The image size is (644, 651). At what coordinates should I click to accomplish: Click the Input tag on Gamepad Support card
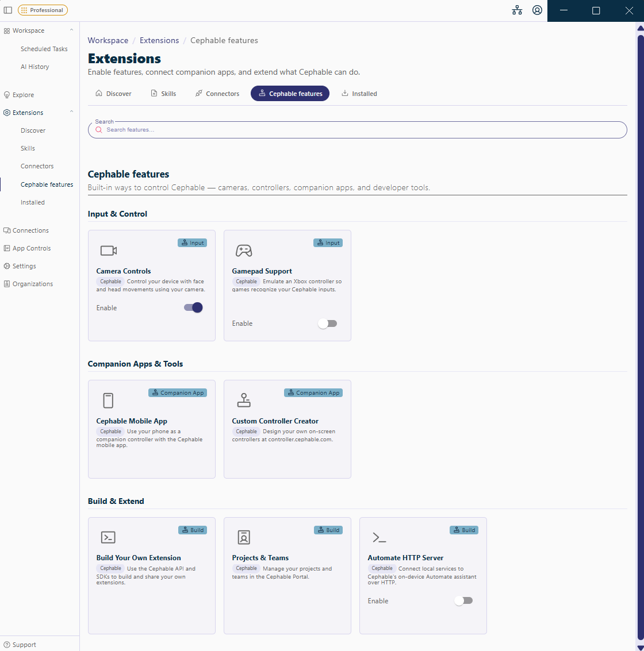click(328, 243)
